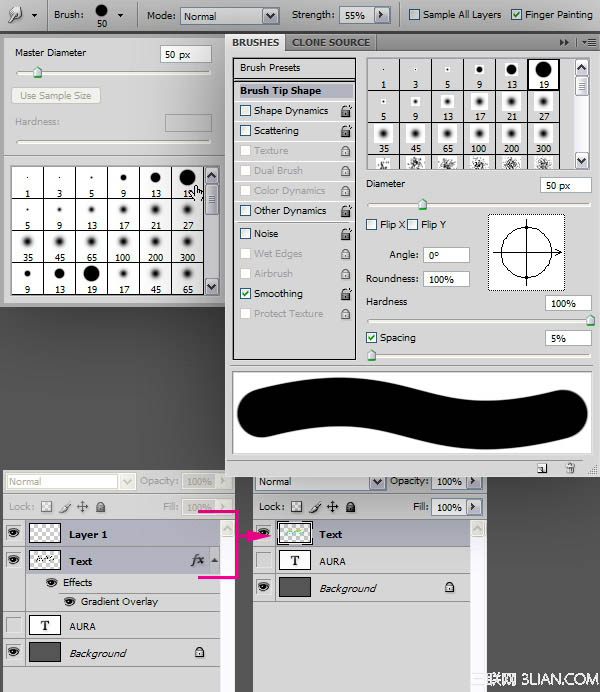Screen dimensions: 600x692
Task: Click the Spacing 5% field
Action: click(x=568, y=338)
